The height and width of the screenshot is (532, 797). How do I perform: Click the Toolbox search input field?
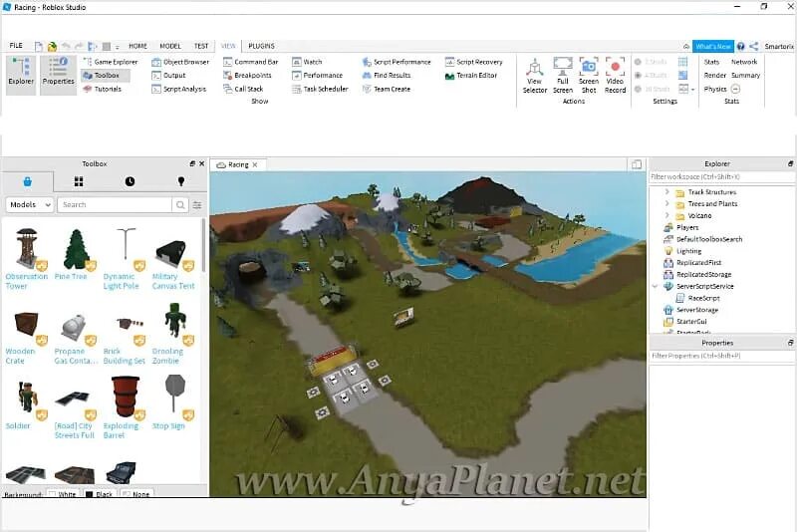(115, 204)
